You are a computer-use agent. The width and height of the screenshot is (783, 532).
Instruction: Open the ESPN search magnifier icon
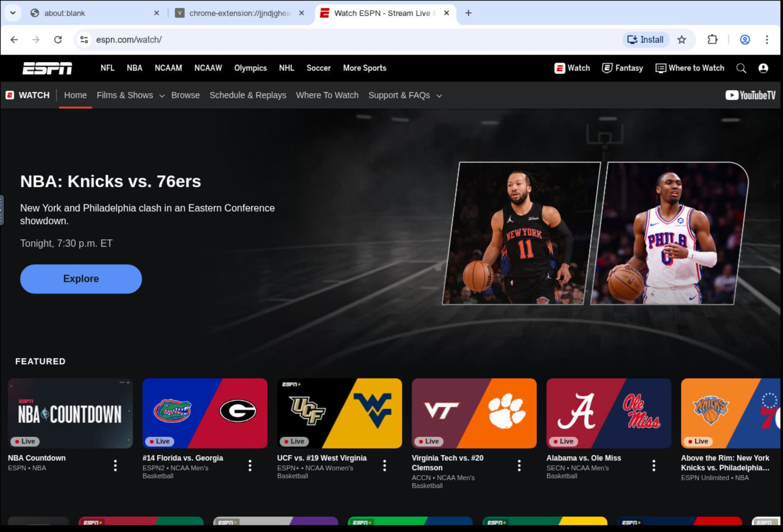pyautogui.click(x=741, y=68)
